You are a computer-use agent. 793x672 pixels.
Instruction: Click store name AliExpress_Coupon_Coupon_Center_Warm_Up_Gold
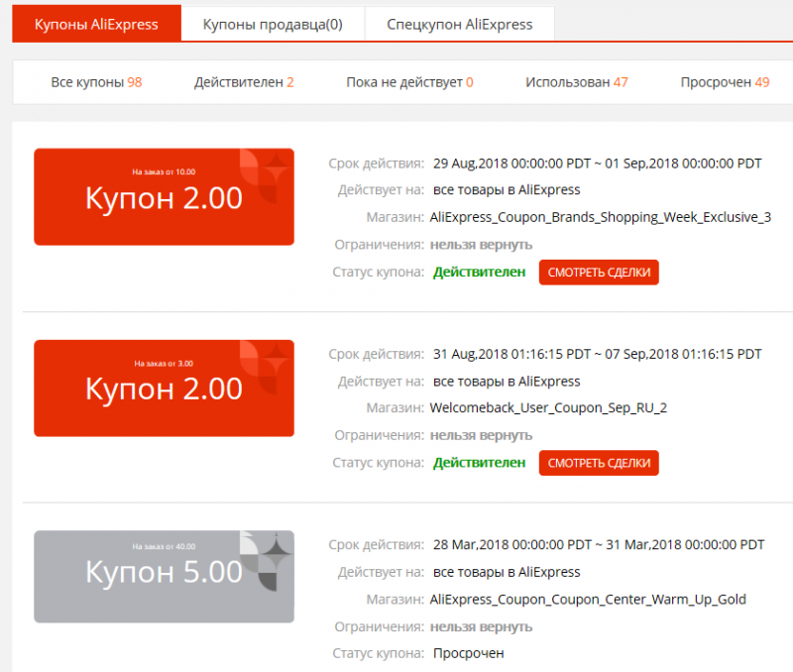point(588,599)
